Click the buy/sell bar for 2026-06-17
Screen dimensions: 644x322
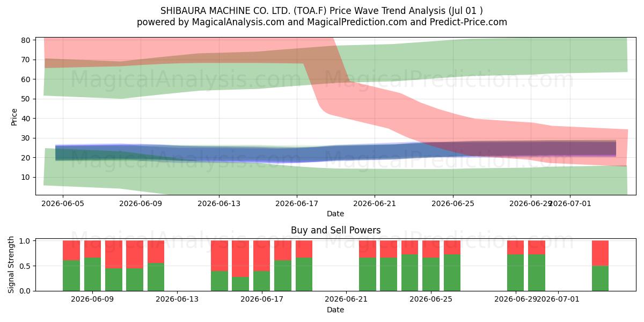[x=261, y=266]
